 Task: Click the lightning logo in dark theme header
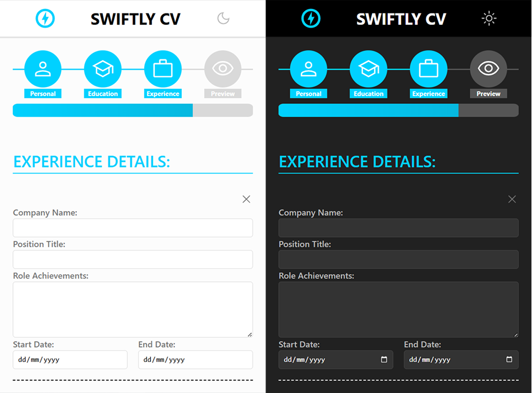point(311,19)
